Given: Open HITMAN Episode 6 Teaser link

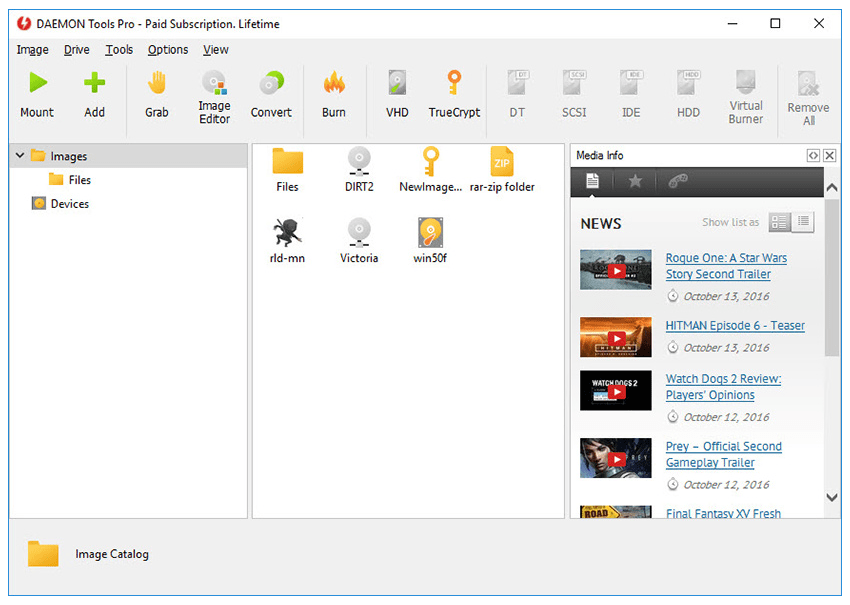Looking at the screenshot, I should pyautogui.click(x=735, y=326).
